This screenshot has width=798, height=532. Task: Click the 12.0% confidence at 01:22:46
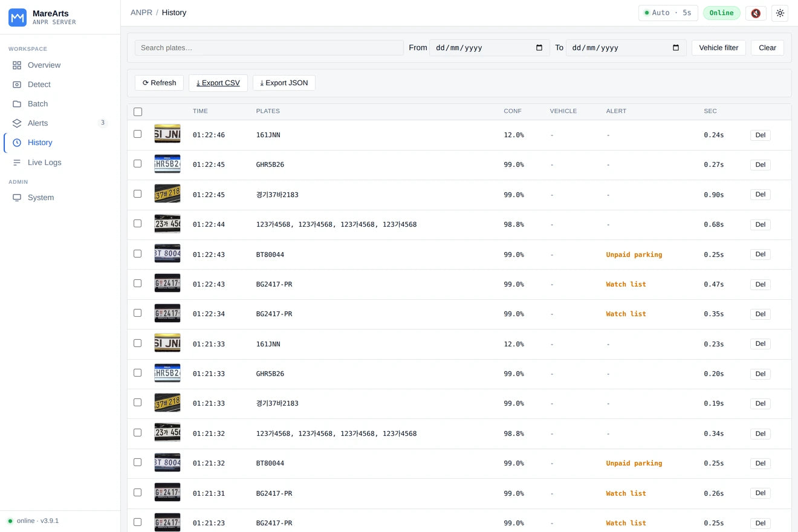coord(514,135)
